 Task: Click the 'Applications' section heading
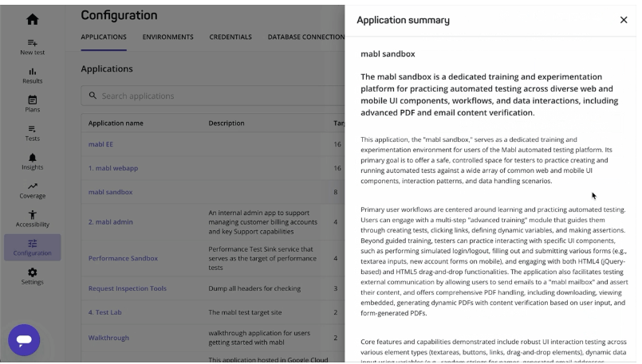pos(107,68)
